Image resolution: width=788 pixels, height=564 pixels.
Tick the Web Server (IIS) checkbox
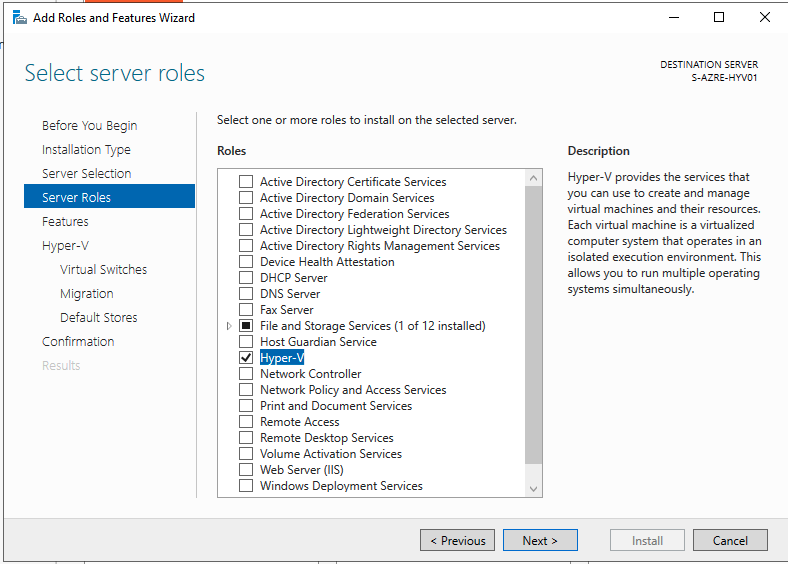coord(246,470)
